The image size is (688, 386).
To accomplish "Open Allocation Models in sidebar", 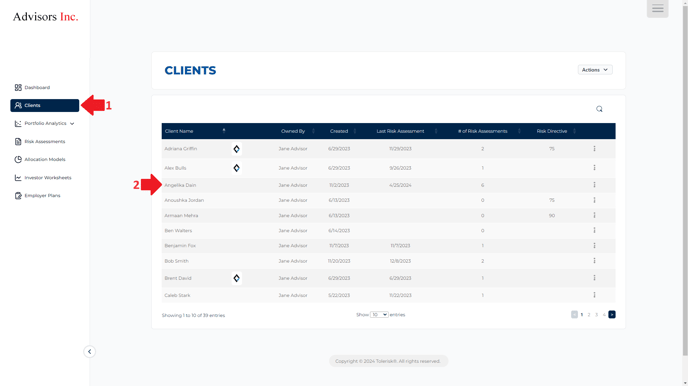I will (40, 160).
